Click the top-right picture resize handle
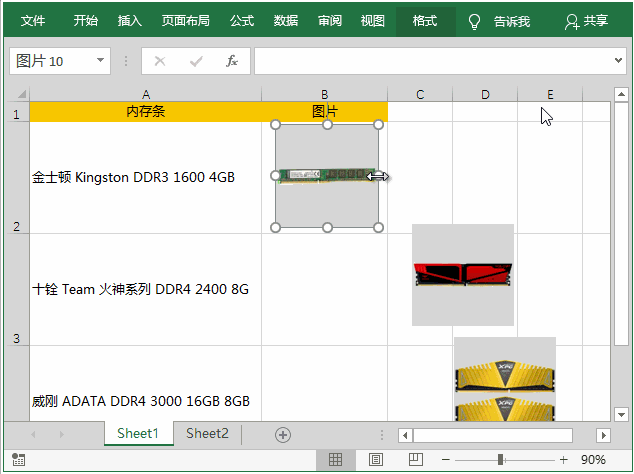The image size is (634, 474). tap(378, 125)
